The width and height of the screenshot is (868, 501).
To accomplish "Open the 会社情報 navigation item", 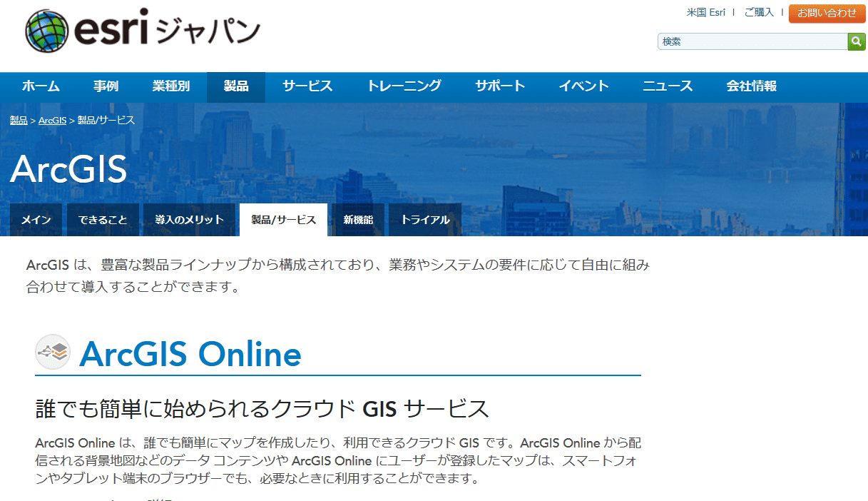I will pos(752,86).
